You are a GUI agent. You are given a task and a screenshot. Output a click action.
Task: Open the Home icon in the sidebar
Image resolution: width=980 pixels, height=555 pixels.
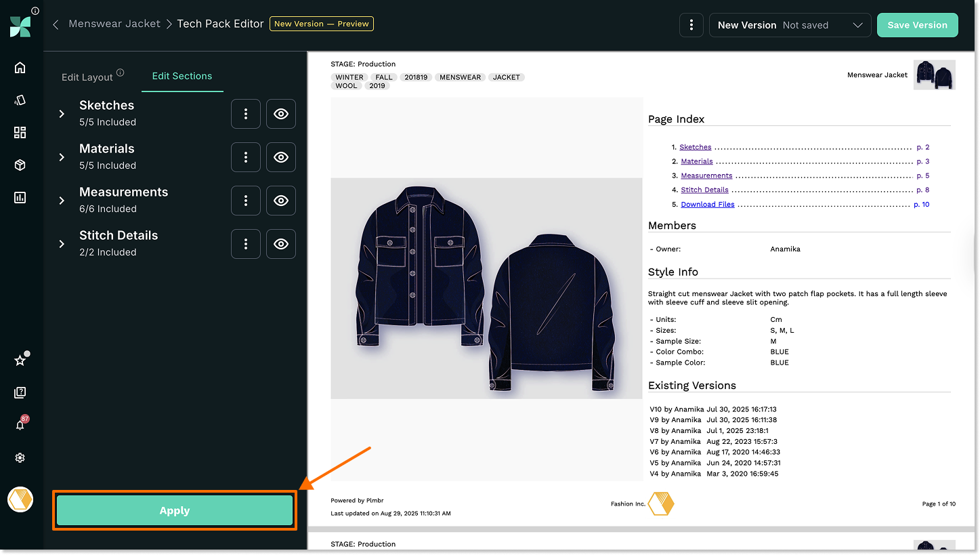(20, 67)
